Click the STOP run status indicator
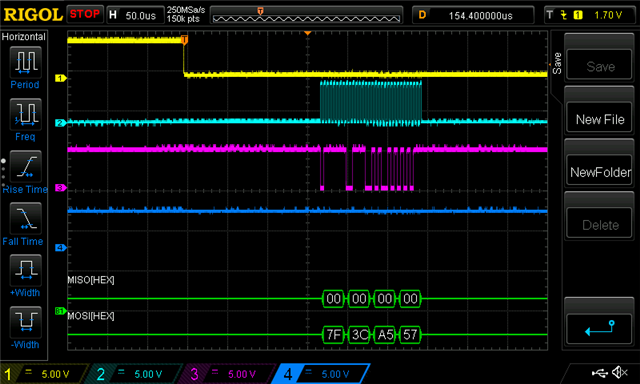 (84, 14)
